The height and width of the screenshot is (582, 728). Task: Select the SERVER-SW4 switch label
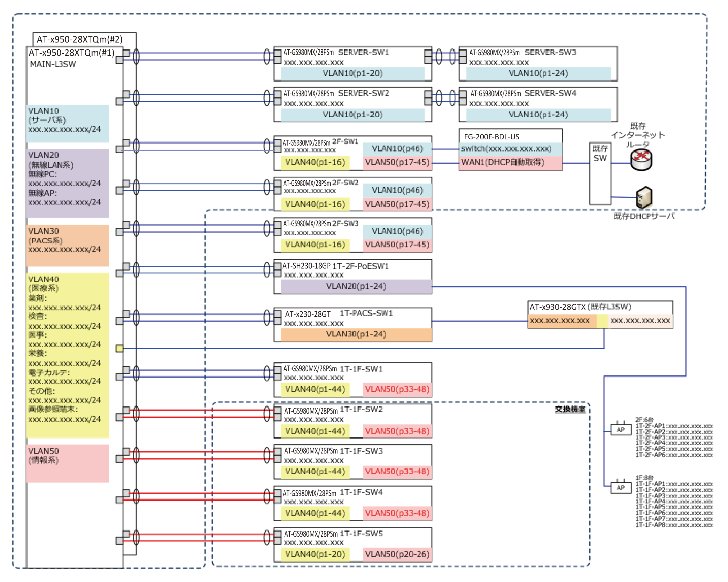click(550, 93)
